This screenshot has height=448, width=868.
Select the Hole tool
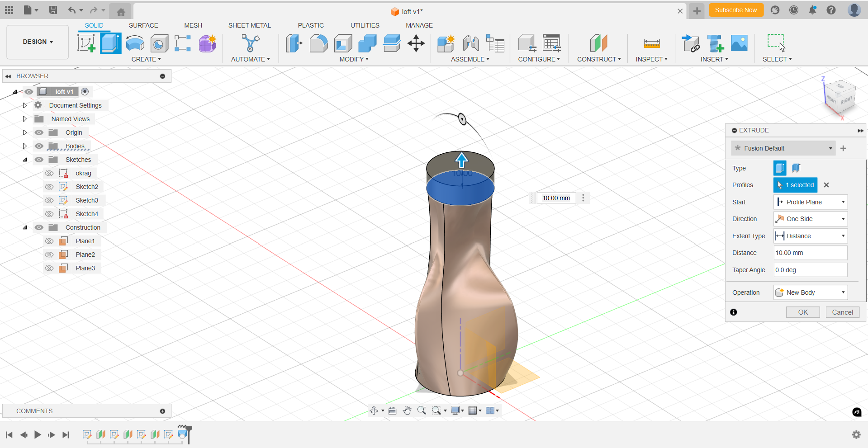click(x=159, y=43)
